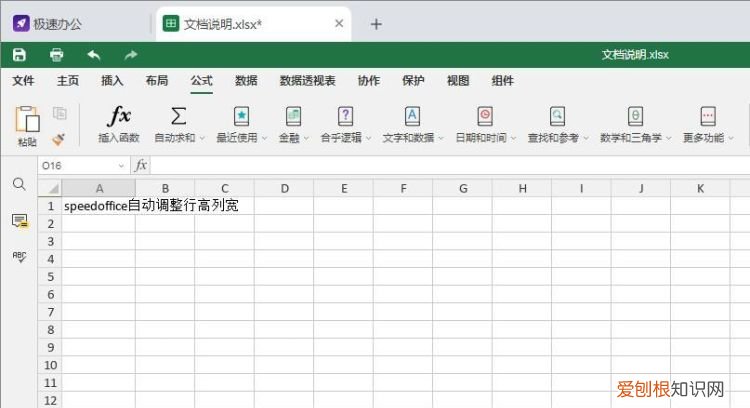
Task: Print the spreadsheet using the printer icon
Action: tap(56, 55)
